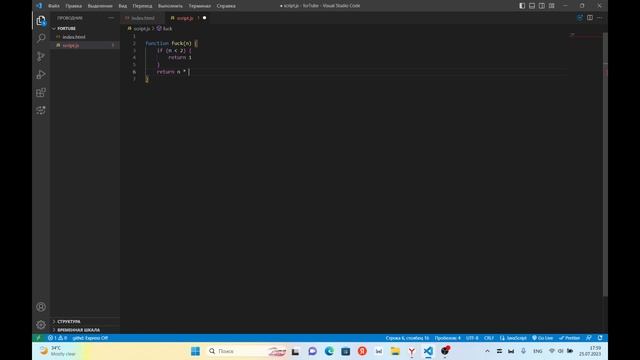This screenshot has width=640, height=360.
Task: Open the bottom activity bar icon below Extensions
Action: (x=41, y=110)
